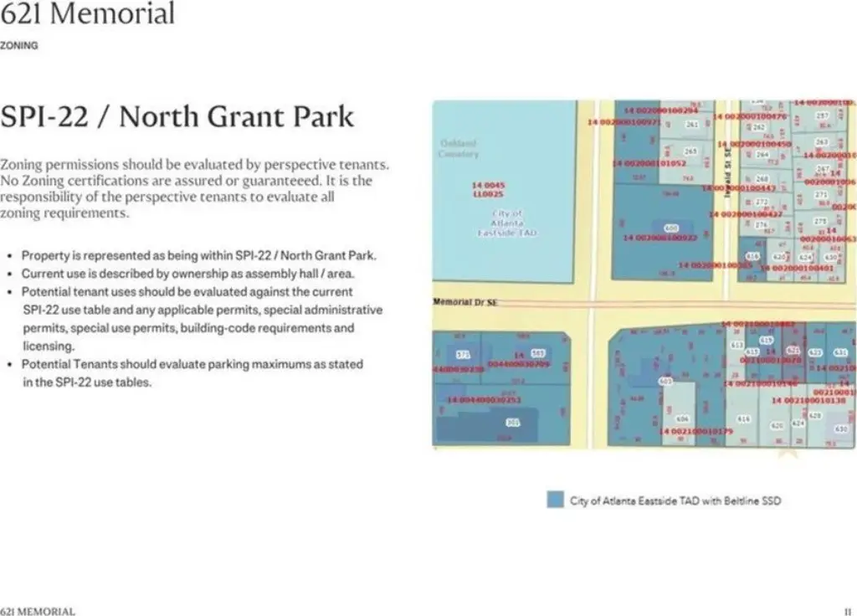Click the 621 MEMORIAL footer text
The width and height of the screenshot is (857, 616).
37,611
